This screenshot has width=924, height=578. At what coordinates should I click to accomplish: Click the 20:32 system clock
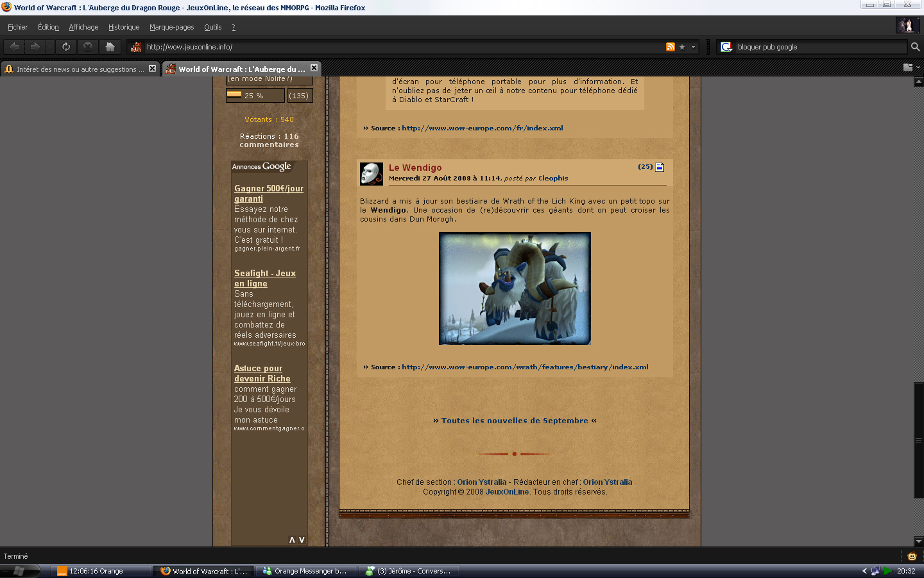pyautogui.click(x=906, y=571)
